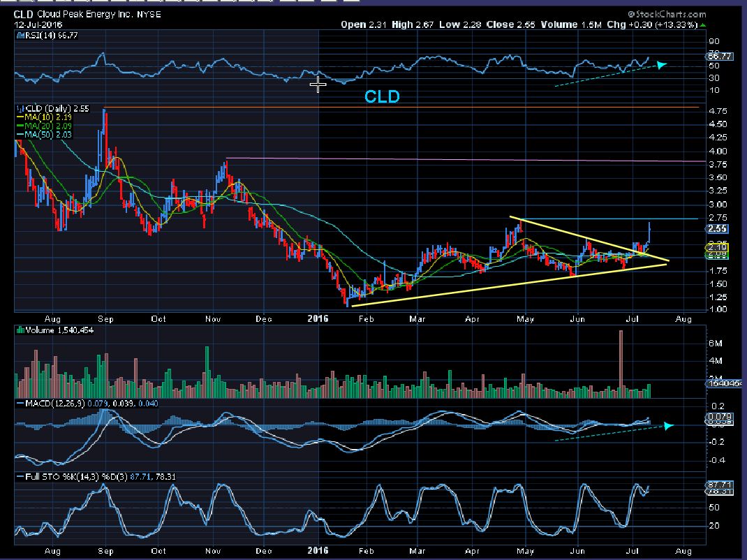Click the '3.00' price axis label
747x560 pixels.
[718, 205]
